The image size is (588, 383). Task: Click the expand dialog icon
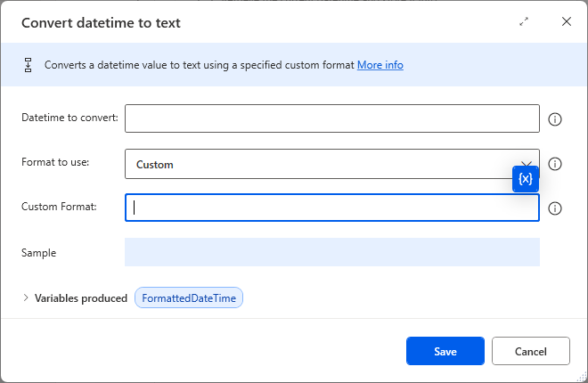coord(524,21)
